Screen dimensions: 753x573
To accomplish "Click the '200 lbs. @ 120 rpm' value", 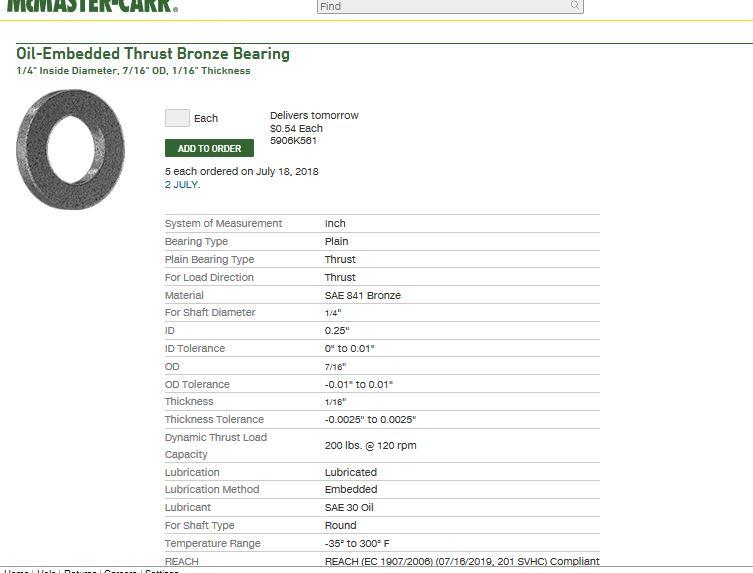I will [371, 445].
